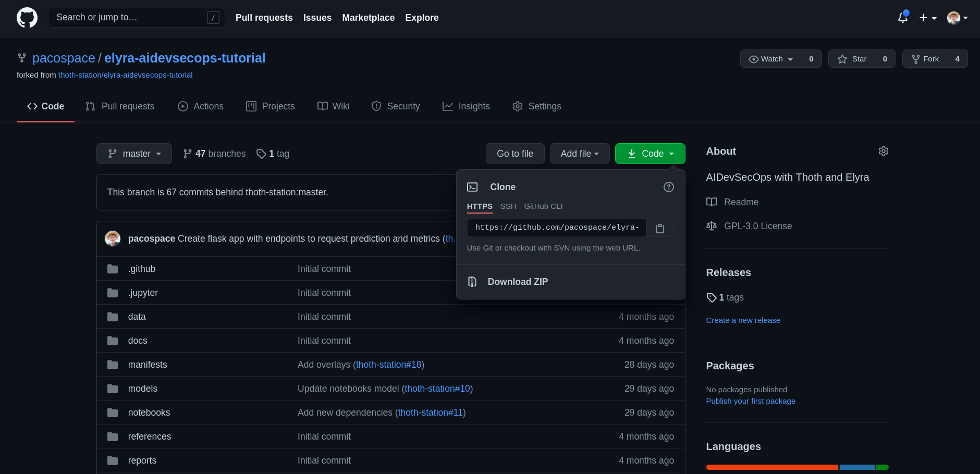Open the Wiki tab
Screen dimensions: 980x474
tap(334, 106)
